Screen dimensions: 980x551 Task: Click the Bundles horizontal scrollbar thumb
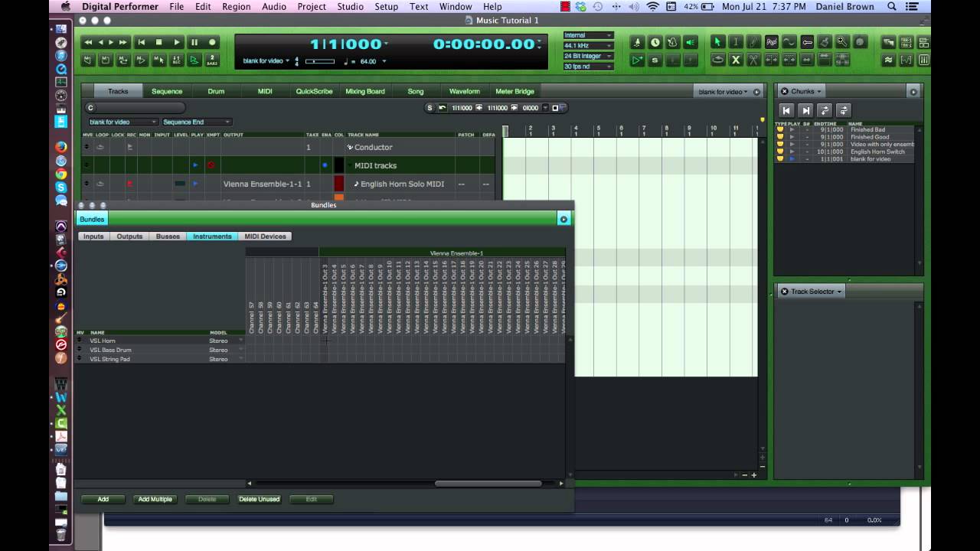pyautogui.click(x=488, y=483)
